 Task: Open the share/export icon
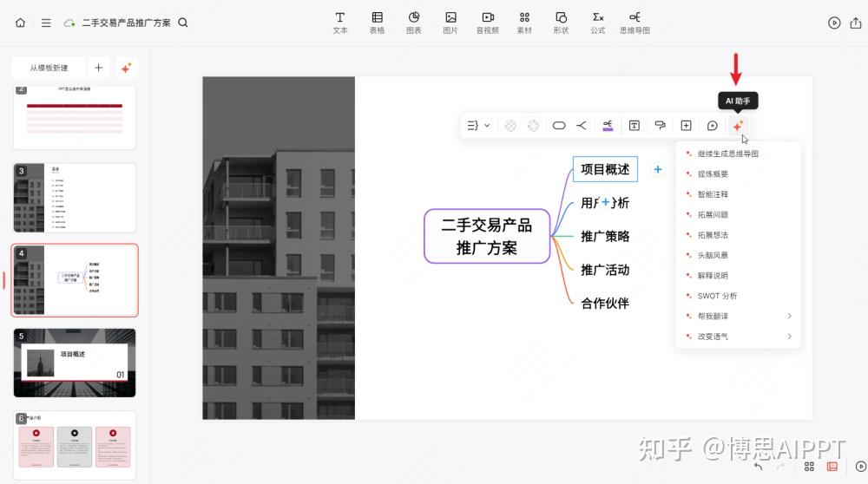point(856,23)
